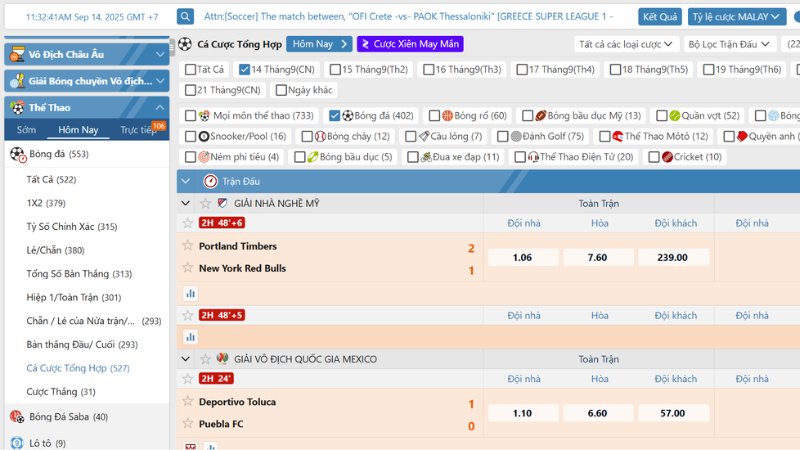Uncheck Bóng đá (402) sport checkbox
The width and height of the screenshot is (800, 450).
[x=335, y=116]
